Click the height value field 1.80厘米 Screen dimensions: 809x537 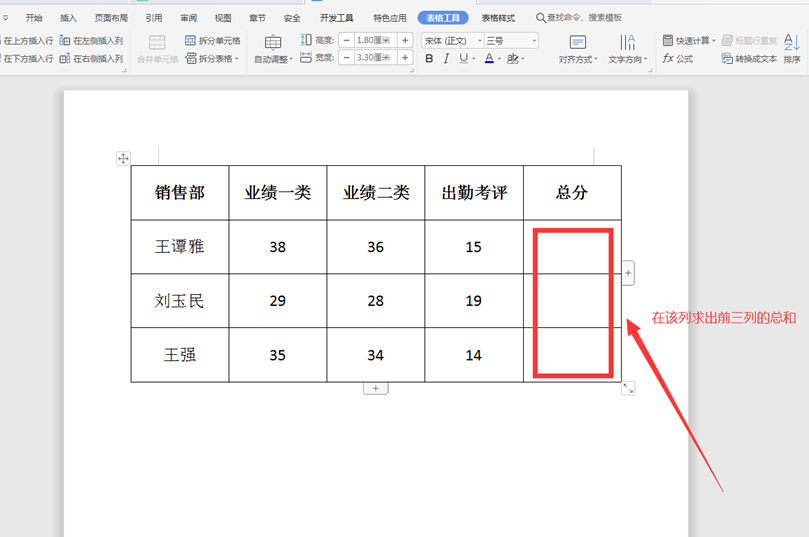pos(376,40)
